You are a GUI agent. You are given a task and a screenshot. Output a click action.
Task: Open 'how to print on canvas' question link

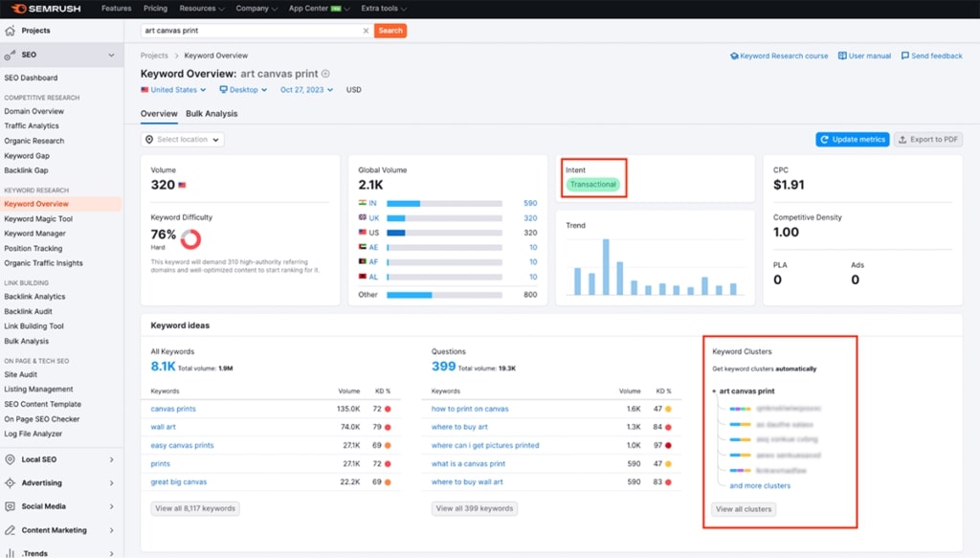[x=470, y=409]
